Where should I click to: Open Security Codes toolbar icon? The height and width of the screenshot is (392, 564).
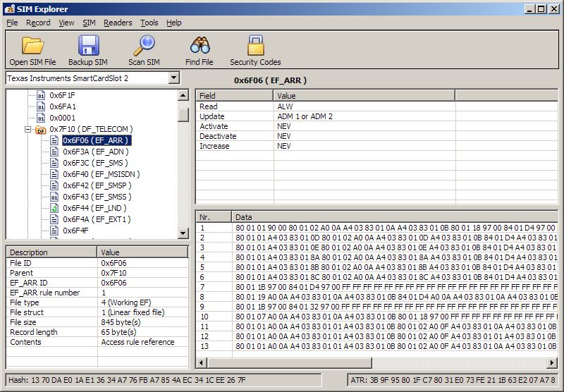[255, 46]
